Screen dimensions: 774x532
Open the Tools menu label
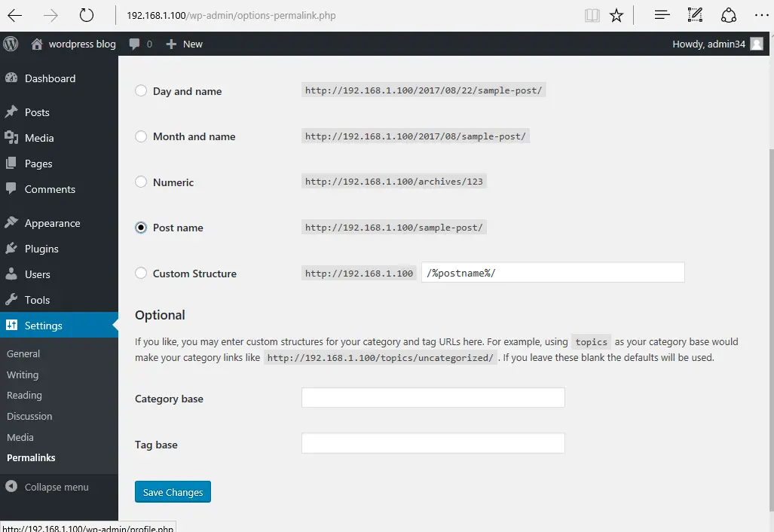[37, 300]
